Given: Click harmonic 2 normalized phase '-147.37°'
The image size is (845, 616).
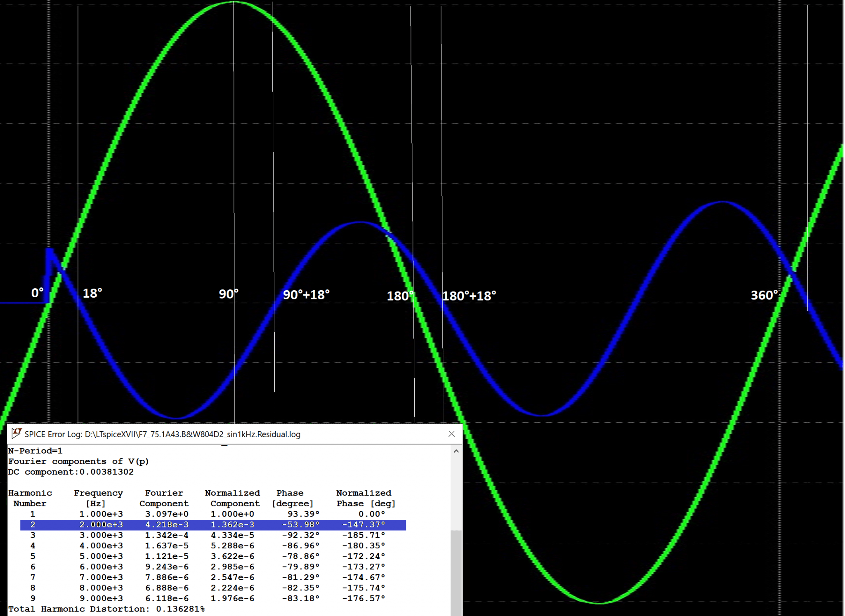Looking at the screenshot, I should click(363, 524).
